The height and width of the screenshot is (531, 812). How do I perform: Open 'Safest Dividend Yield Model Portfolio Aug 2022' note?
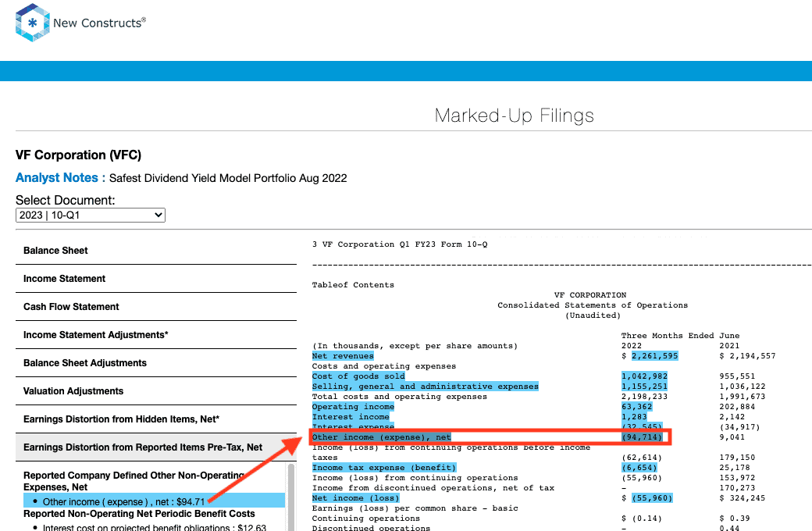tap(228, 178)
